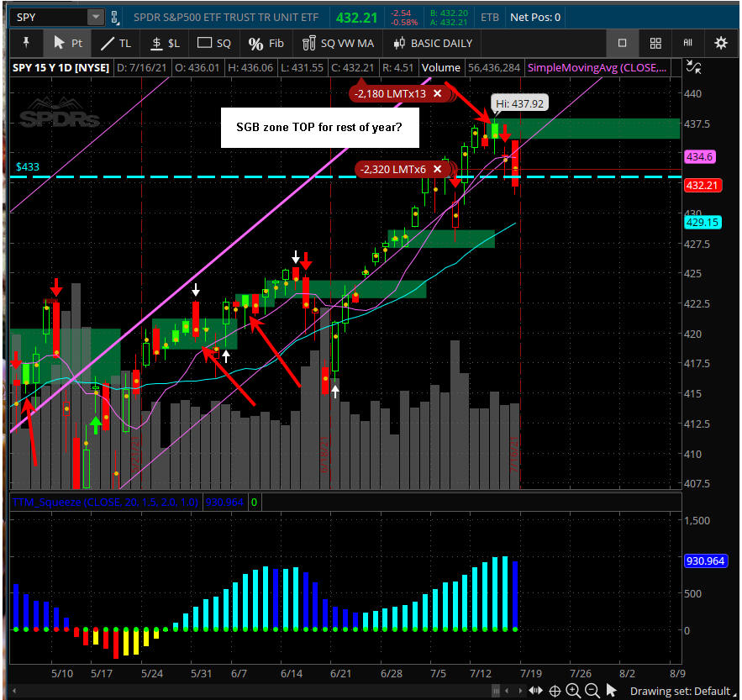Click the 434.6 pink price axis label
The width and height of the screenshot is (742, 700).
[700, 156]
